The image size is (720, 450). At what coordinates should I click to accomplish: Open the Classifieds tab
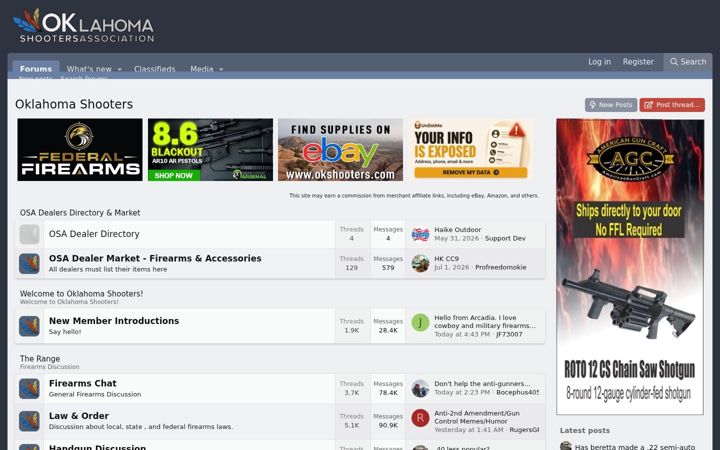155,69
